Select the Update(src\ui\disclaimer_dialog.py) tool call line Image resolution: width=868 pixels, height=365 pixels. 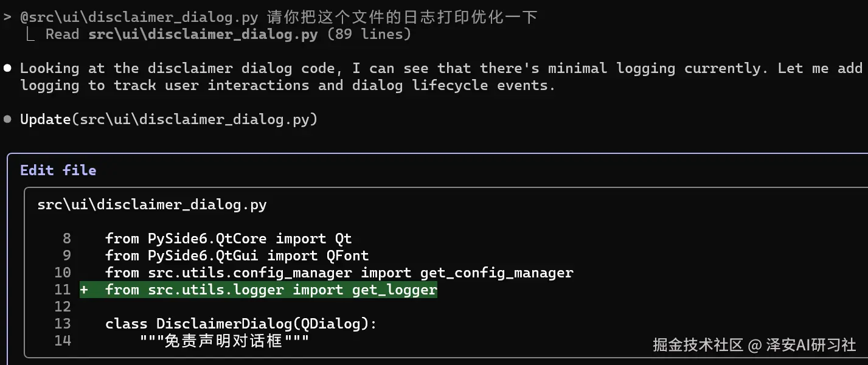click(169, 119)
